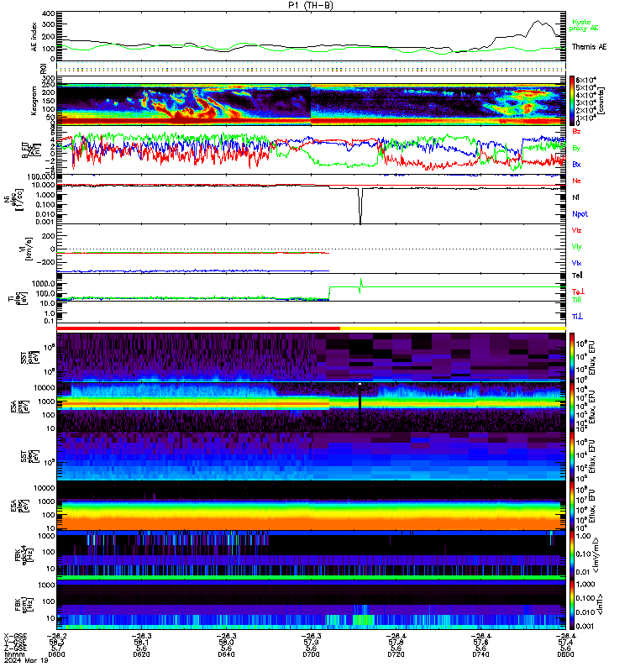Click the X-GSE value -28.2
The height and width of the screenshot is (672, 630).
point(56,636)
